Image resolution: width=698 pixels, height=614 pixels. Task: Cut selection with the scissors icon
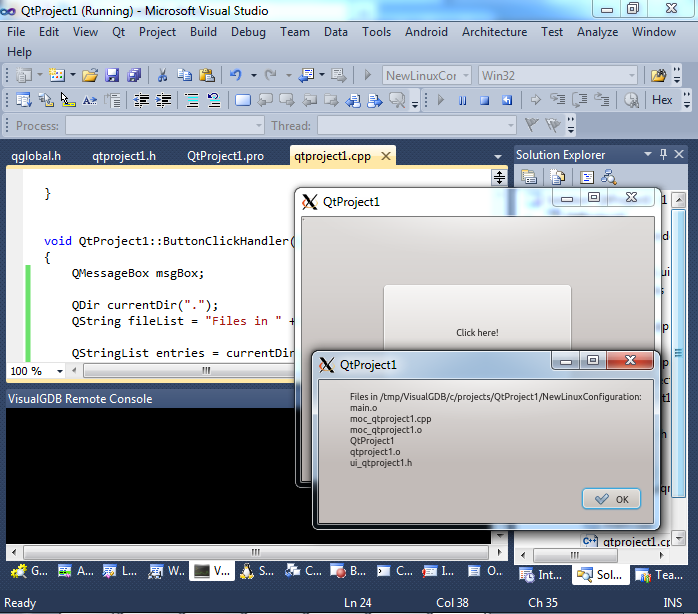point(162,75)
